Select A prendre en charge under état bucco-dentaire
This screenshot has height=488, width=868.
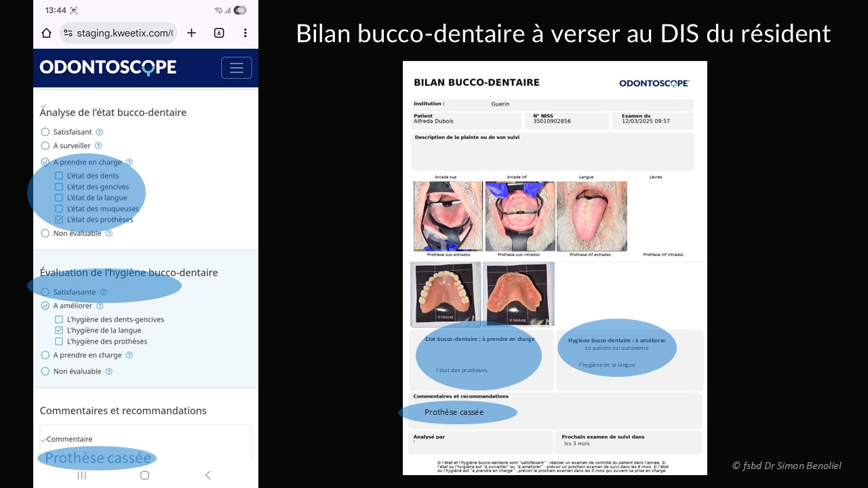pyautogui.click(x=45, y=162)
